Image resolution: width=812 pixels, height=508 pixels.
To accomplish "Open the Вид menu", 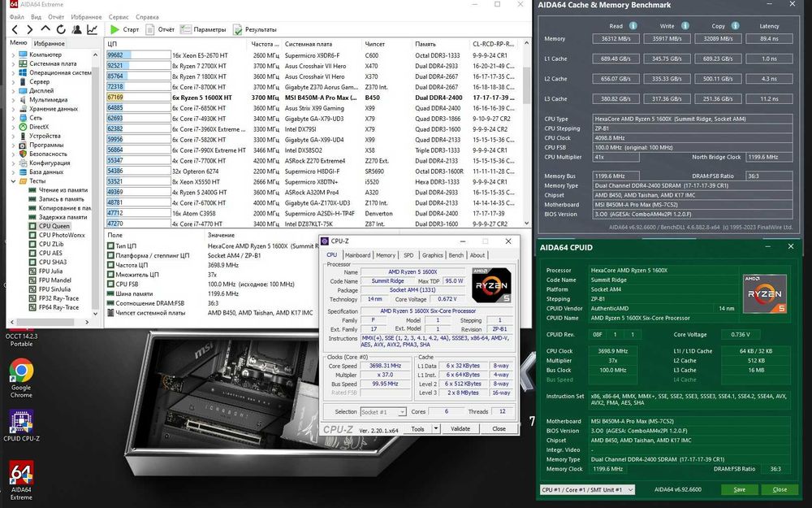I will pos(36,16).
